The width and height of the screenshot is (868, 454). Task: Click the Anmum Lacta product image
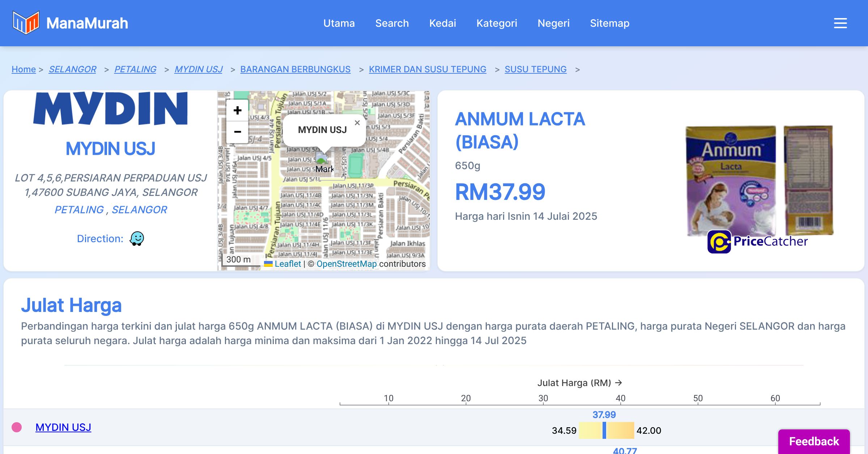tap(731, 180)
